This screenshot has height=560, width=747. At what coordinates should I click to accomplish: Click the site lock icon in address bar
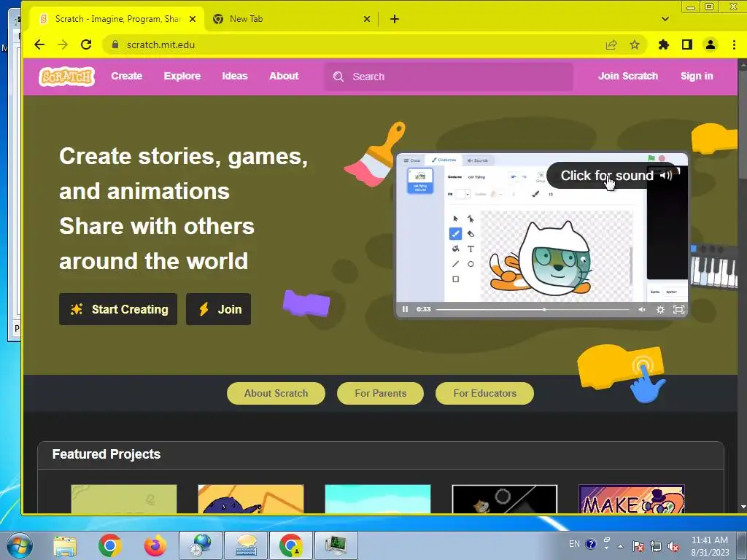coord(115,44)
